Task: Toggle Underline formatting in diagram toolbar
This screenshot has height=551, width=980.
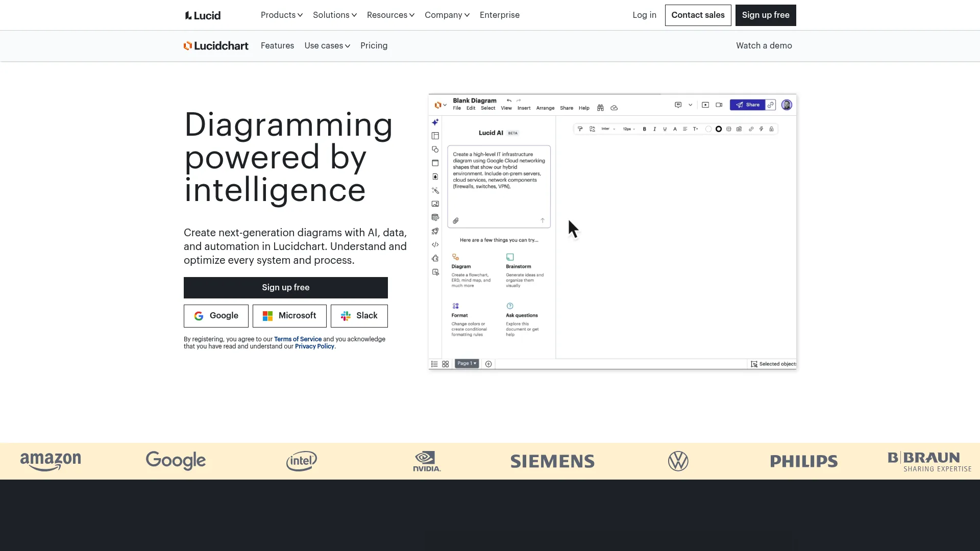Action: coord(665,129)
